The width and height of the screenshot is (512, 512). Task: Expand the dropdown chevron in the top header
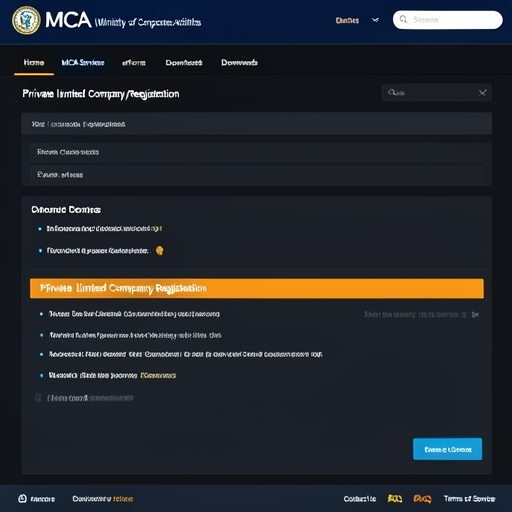375,20
